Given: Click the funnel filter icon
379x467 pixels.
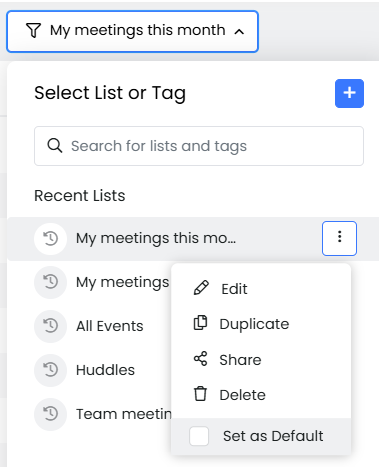Looking at the screenshot, I should (33, 31).
